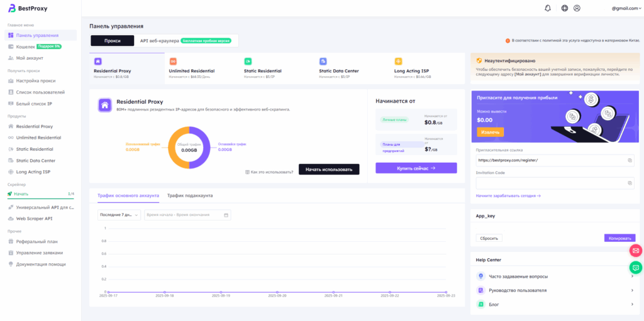Select the Unlimited Residential product card icon

[173, 62]
